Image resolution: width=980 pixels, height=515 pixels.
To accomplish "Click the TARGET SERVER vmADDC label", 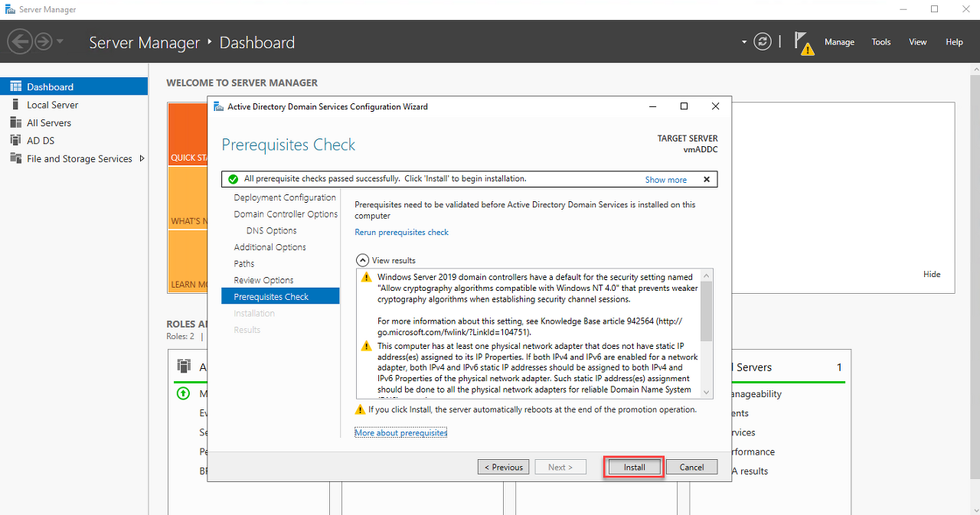I will pos(688,144).
